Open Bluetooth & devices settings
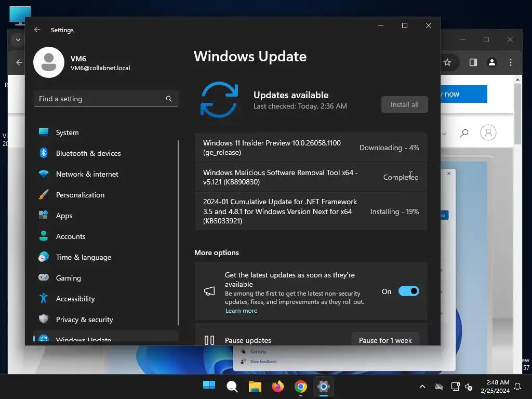 point(106,153)
